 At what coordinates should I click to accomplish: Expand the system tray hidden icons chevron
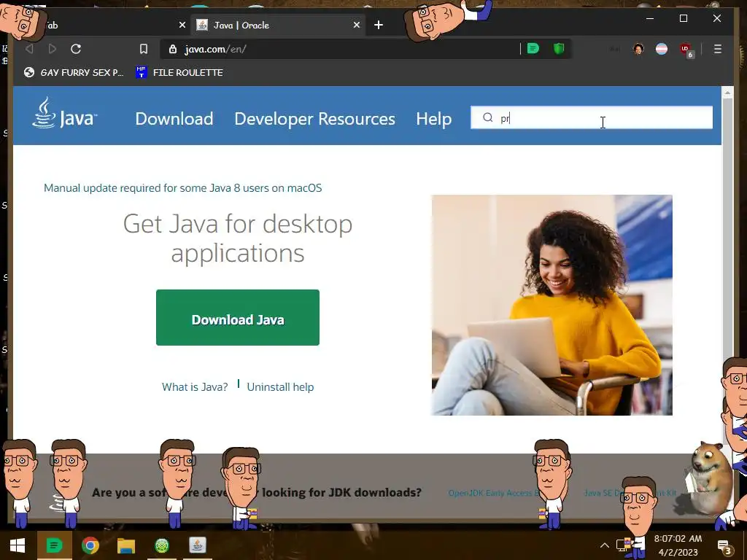click(x=604, y=545)
